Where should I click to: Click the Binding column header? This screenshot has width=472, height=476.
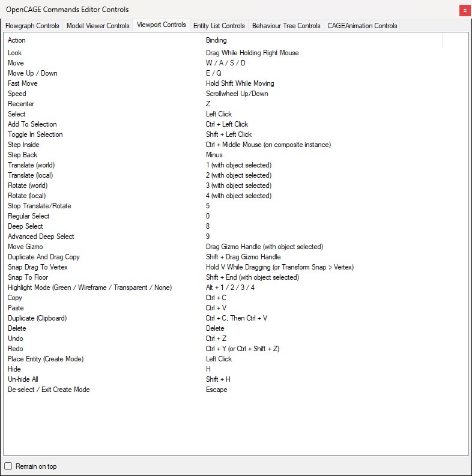coord(322,40)
